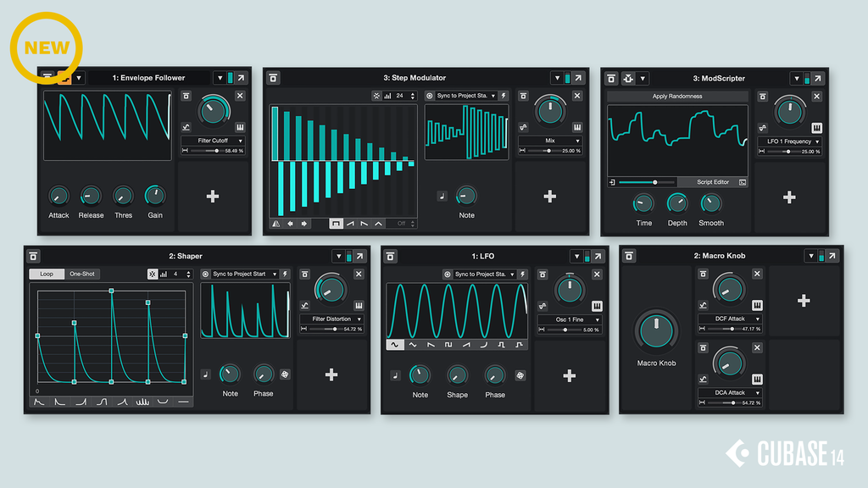Open Filter Distortion destination dropdown
The height and width of the screenshot is (488, 868).
pyautogui.click(x=331, y=319)
